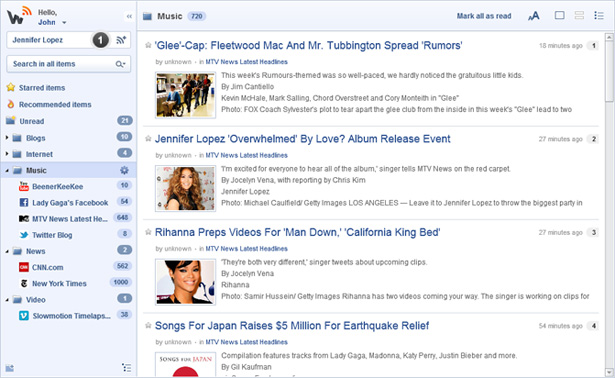Click the add folder icon at sidebar bottom

tap(10, 368)
